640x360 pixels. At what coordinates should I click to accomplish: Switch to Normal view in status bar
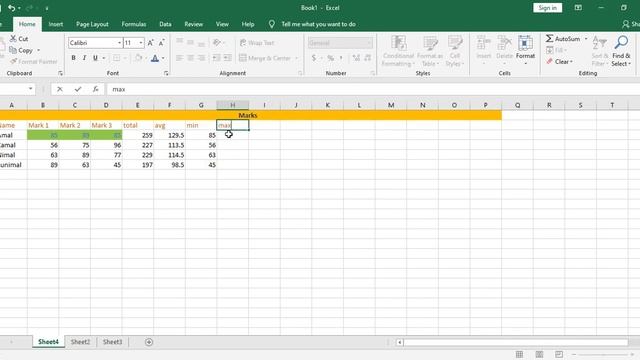519,354
